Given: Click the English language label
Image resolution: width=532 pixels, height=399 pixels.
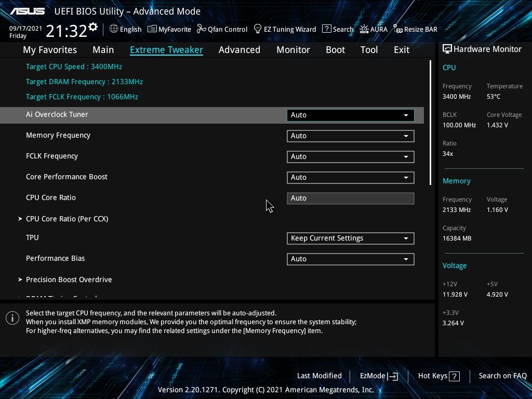Looking at the screenshot, I should tap(130, 30).
